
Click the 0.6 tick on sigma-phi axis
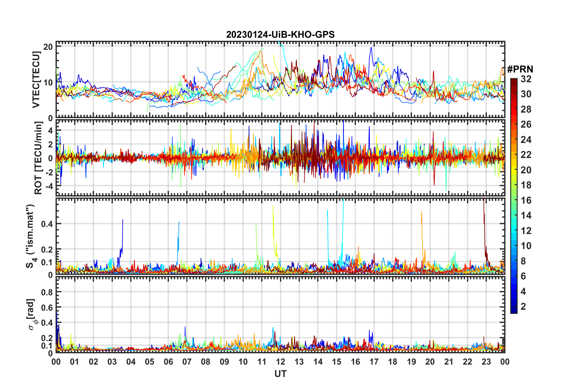click(x=47, y=307)
